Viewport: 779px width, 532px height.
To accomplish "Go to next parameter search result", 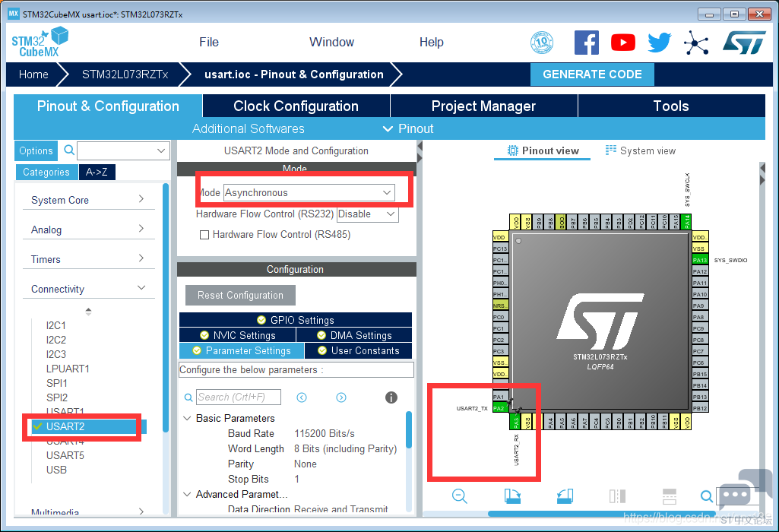I will (x=340, y=397).
